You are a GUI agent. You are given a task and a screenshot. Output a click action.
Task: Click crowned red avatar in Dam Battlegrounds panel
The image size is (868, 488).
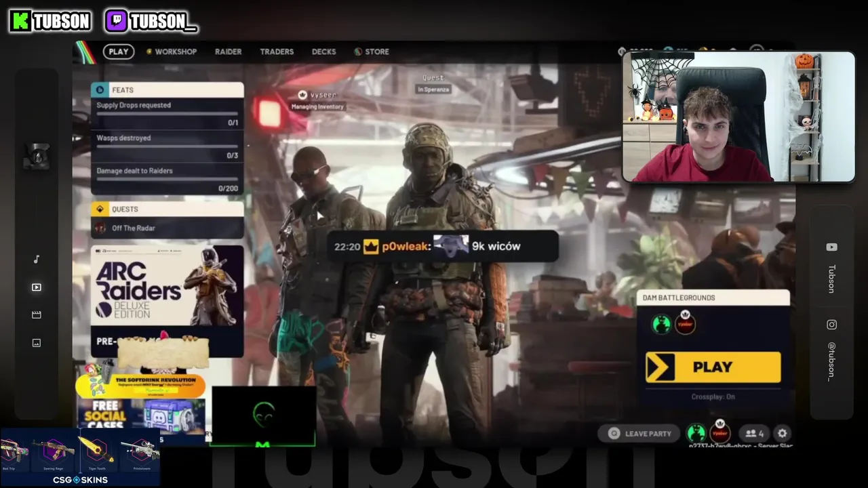685,323
